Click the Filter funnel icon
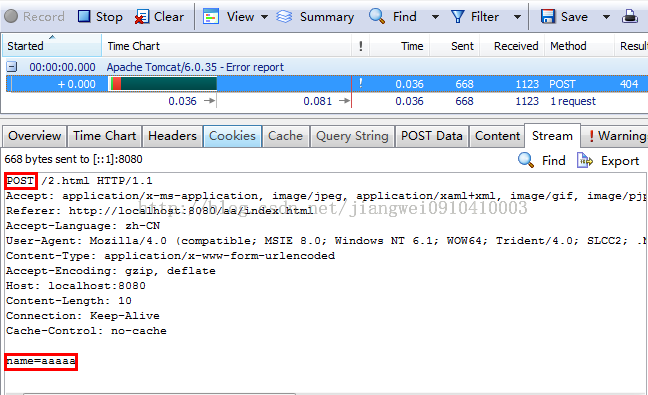Image resolution: width=648 pixels, height=395 pixels. point(458,17)
